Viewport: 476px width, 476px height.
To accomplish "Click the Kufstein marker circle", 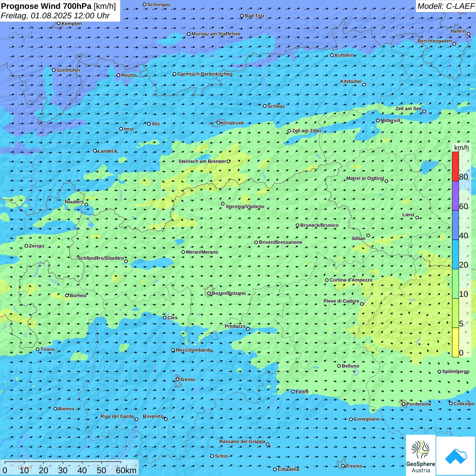I will 332,55.
